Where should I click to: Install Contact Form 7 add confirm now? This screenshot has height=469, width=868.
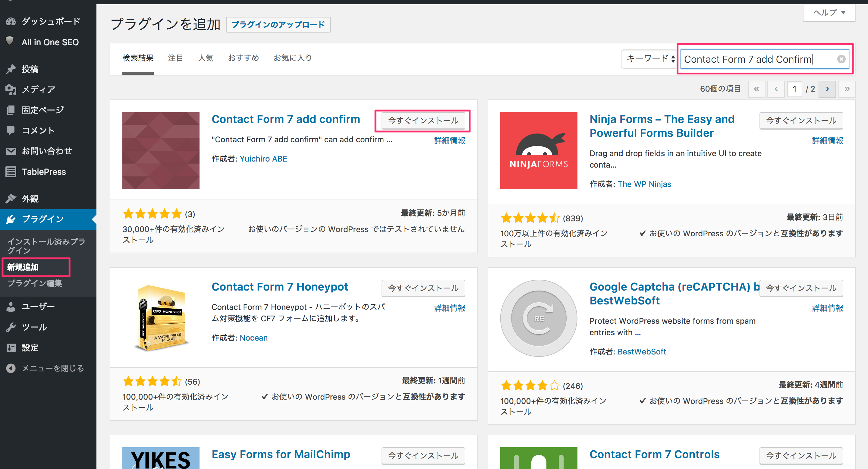(x=423, y=121)
